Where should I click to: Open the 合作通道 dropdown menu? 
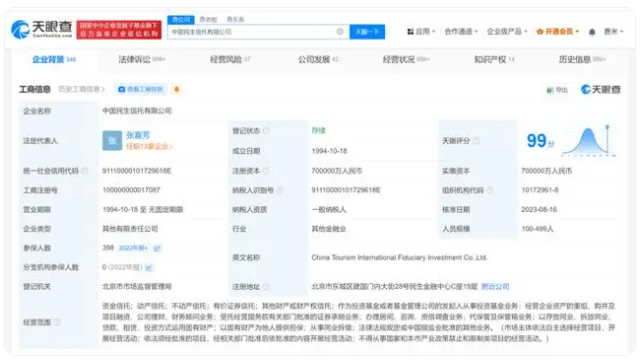(461, 32)
